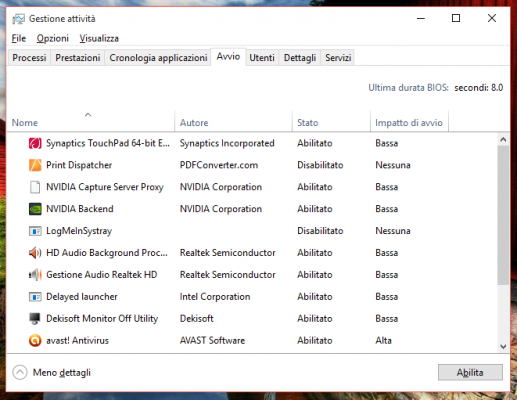Collapse view with Meno dettagli chevron
This screenshot has width=517, height=400.
pyautogui.click(x=20, y=372)
